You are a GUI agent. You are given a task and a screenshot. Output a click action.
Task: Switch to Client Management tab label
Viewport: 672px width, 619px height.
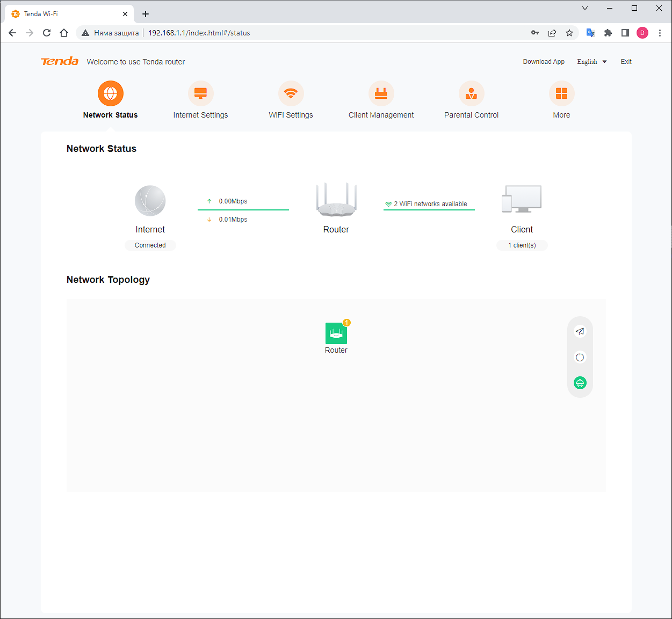click(381, 115)
